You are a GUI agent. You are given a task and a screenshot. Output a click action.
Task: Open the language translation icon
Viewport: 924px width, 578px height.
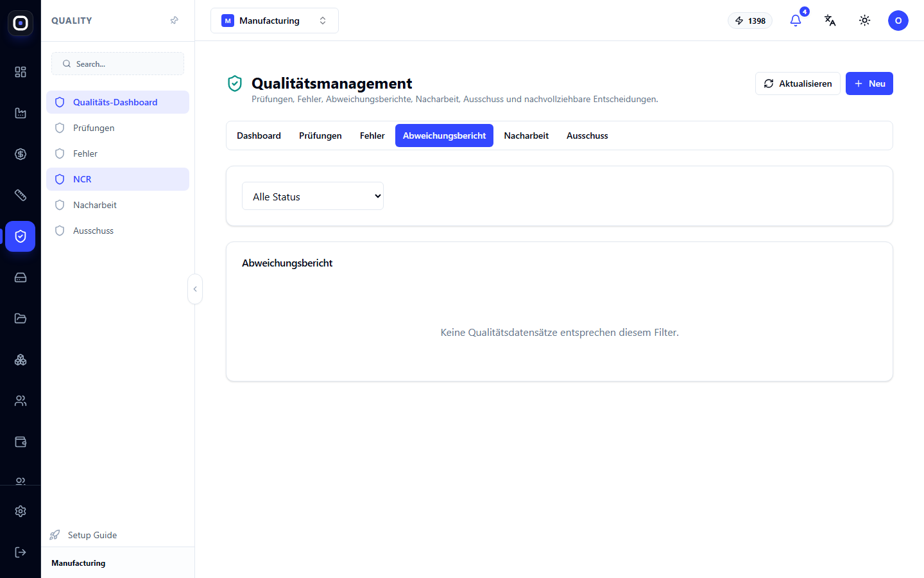point(830,21)
